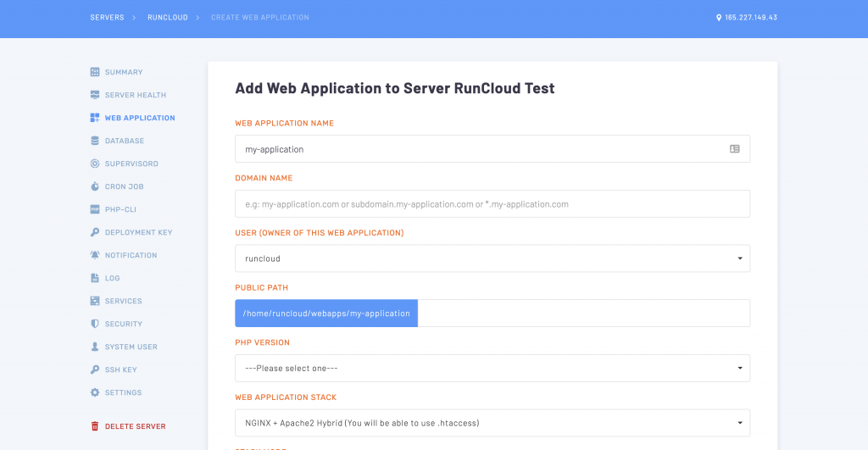Screen dimensions: 868x450
Task: View the Log section
Action: click(x=113, y=278)
